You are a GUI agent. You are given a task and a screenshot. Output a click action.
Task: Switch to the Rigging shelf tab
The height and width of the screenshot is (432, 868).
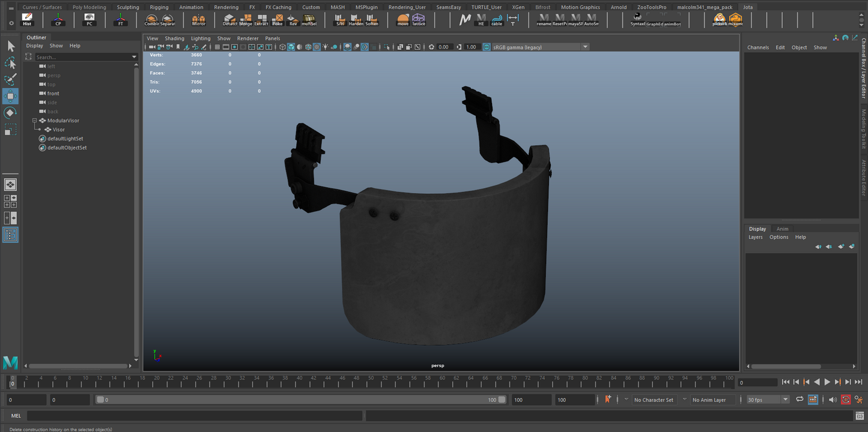pos(159,7)
